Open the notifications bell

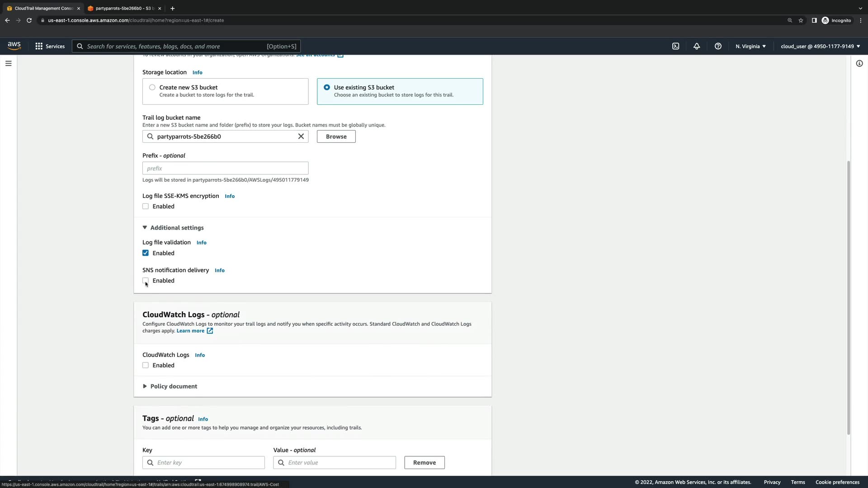[697, 46]
